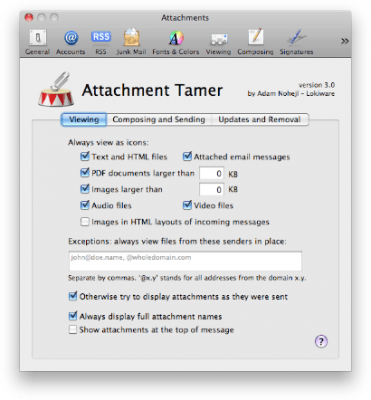
Task: Enable Show attachments at top of message
Action: pos(73,330)
